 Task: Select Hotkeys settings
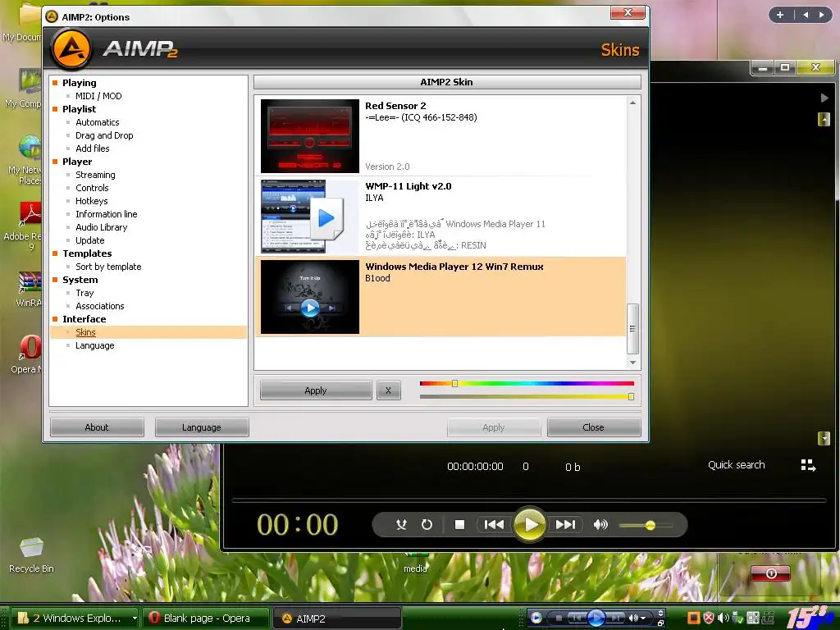click(x=92, y=201)
